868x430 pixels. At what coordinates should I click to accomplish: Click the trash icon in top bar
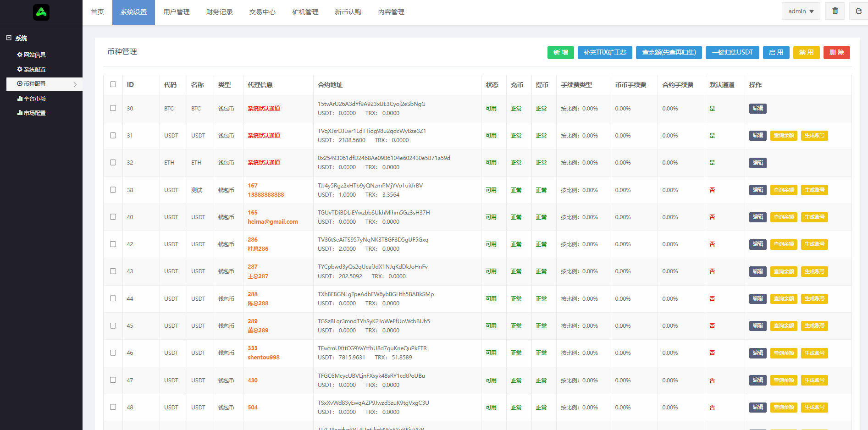[x=835, y=11]
